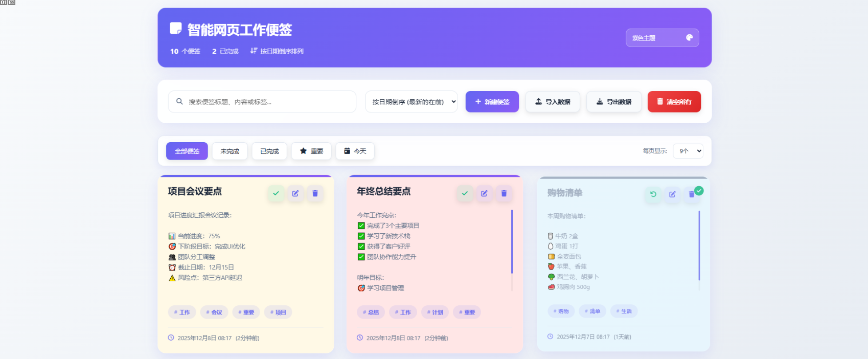Switch to 未完成 filter tab

(230, 151)
